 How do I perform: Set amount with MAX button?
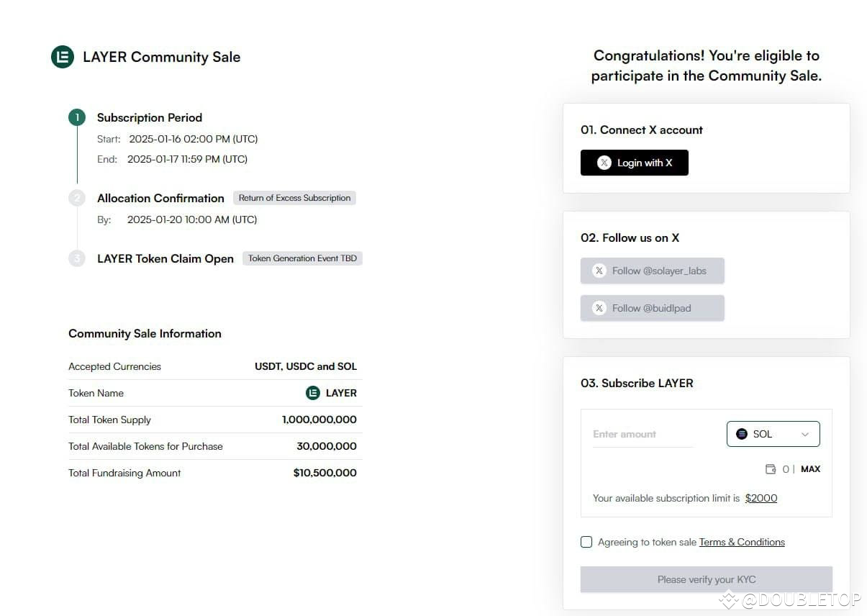pos(811,469)
